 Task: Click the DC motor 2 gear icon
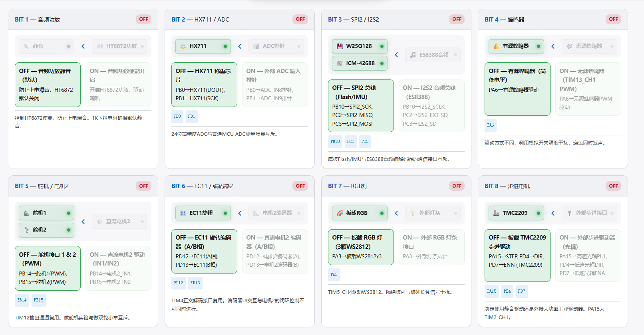click(100, 222)
